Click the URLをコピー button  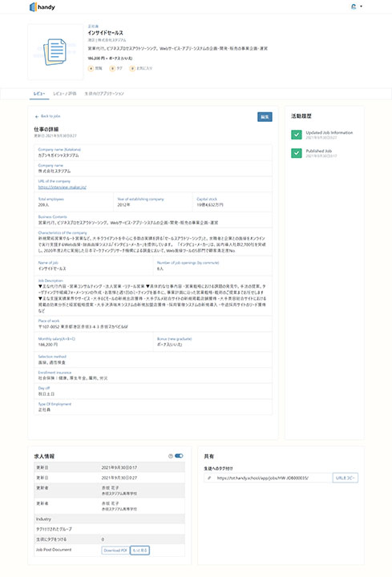[x=346, y=478]
